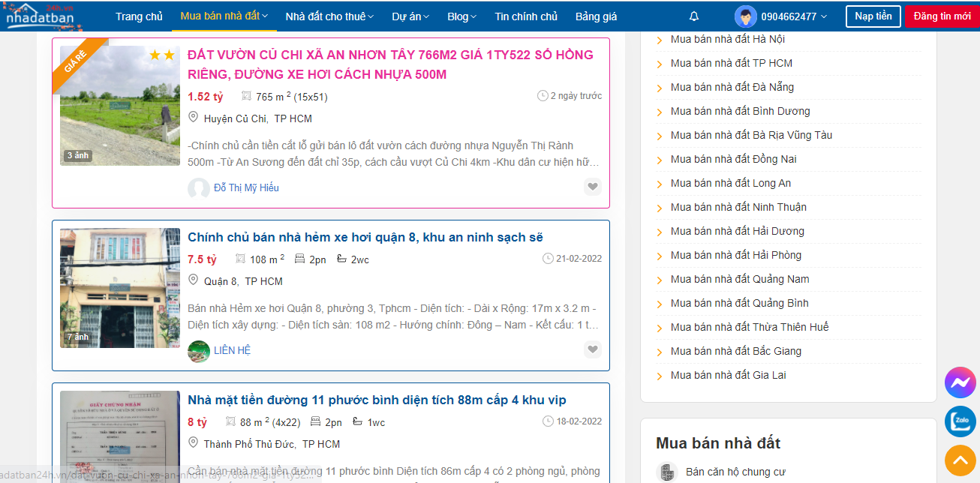Click Đỗ Thị Mỹ Hiếu's poster avatar
980x483 pixels.
[198, 188]
